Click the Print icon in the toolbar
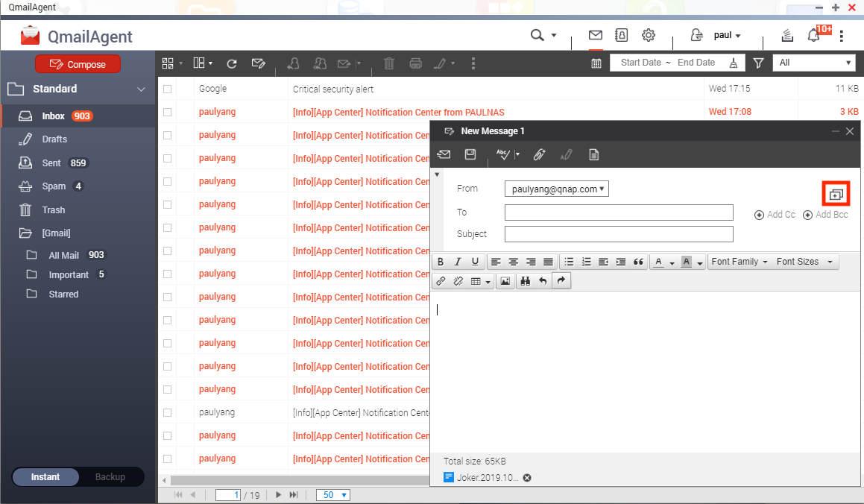The width and height of the screenshot is (864, 504). coord(415,63)
